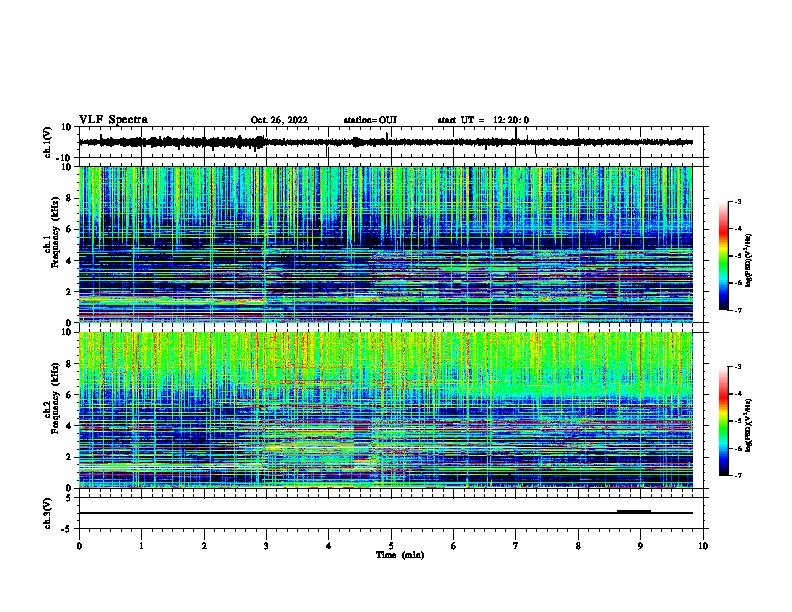Click the 'ch.3(V)' axis label

pyautogui.click(x=48, y=513)
